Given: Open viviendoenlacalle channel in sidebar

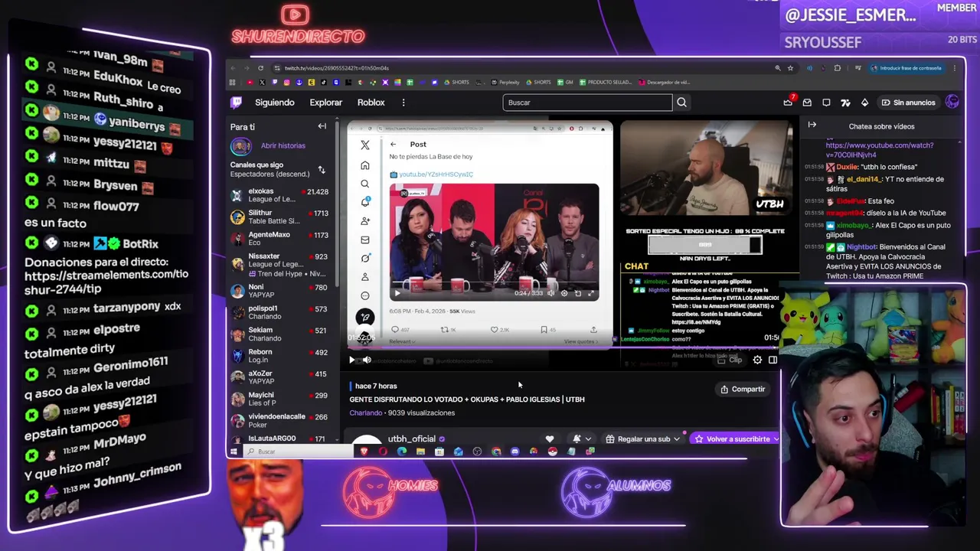Looking at the screenshot, I should 279,420.
